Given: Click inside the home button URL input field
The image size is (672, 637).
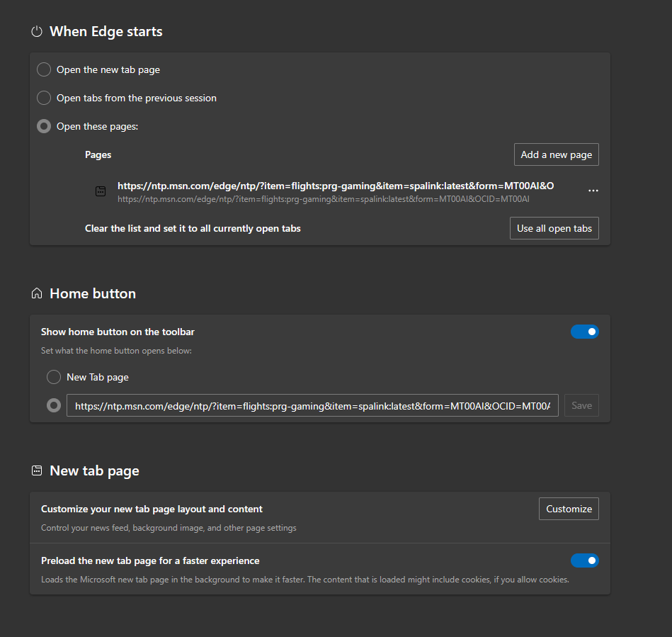Looking at the screenshot, I should [312, 405].
